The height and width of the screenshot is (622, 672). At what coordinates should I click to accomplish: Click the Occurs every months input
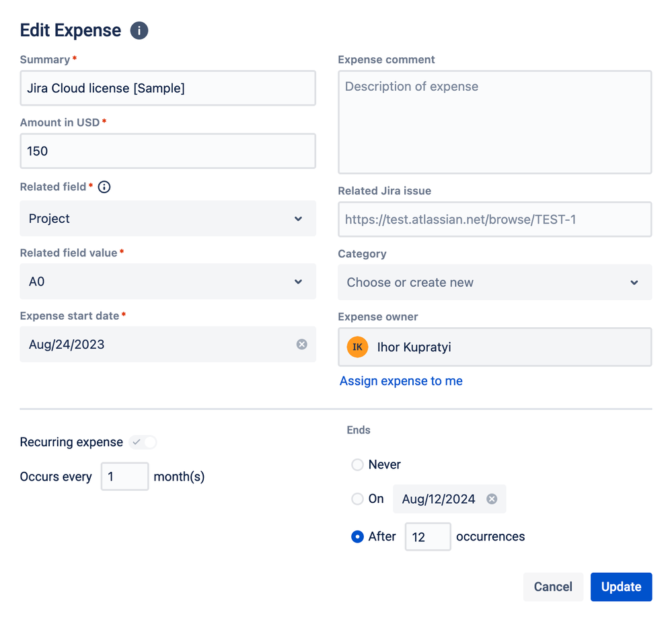pyautogui.click(x=124, y=476)
